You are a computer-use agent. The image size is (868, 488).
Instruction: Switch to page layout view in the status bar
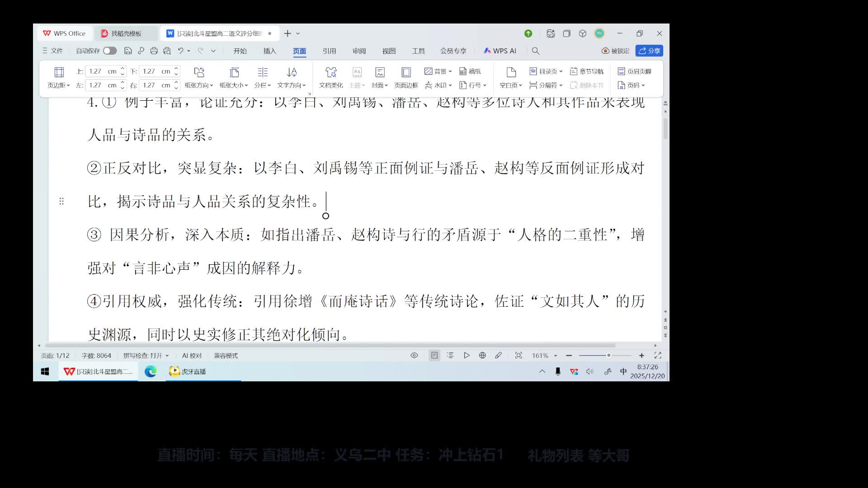click(434, 356)
